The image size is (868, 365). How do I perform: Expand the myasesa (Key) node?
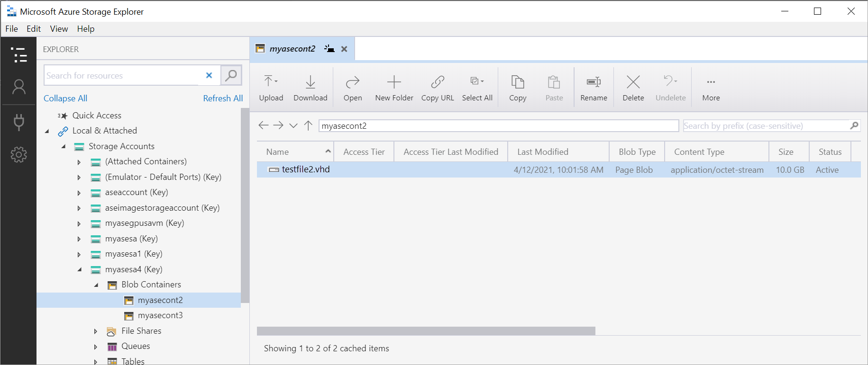coord(79,239)
